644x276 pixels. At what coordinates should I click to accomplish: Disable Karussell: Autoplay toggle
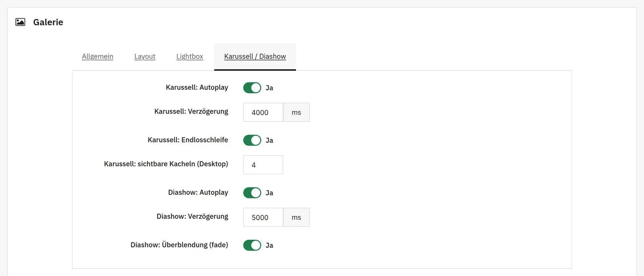pyautogui.click(x=252, y=88)
